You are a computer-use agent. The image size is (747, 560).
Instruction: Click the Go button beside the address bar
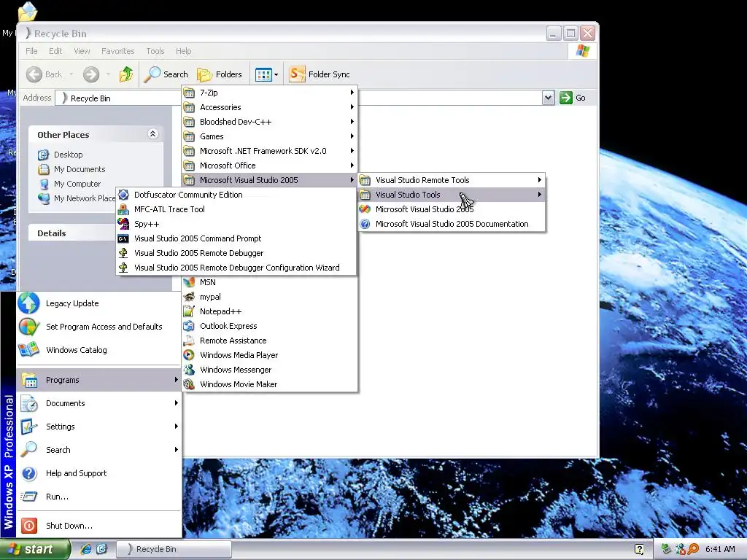(x=573, y=98)
